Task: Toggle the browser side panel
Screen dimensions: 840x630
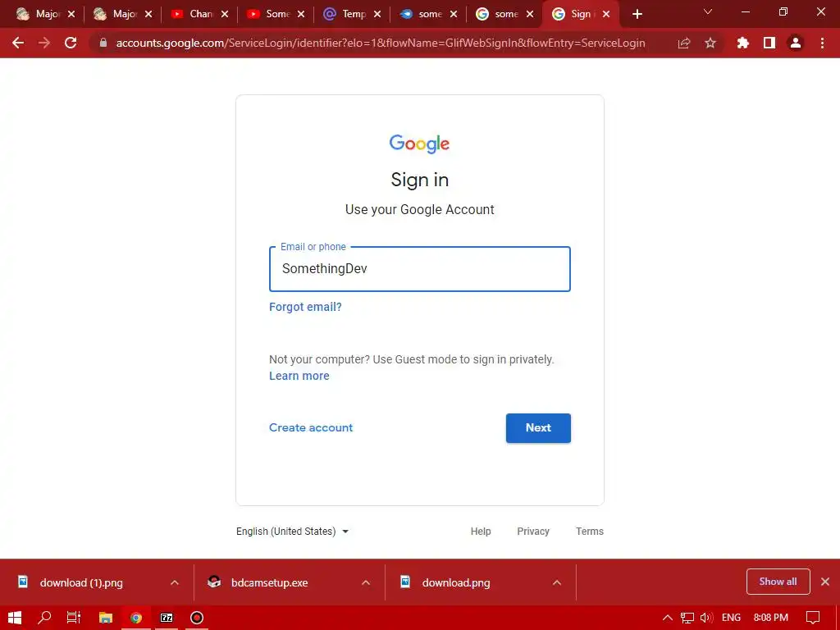Action: coord(769,43)
